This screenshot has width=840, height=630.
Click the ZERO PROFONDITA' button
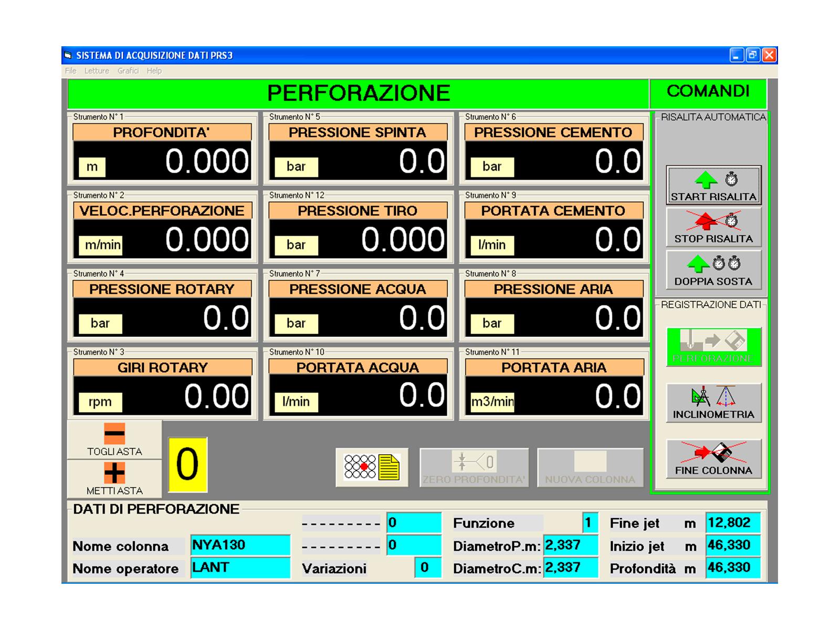point(474,467)
